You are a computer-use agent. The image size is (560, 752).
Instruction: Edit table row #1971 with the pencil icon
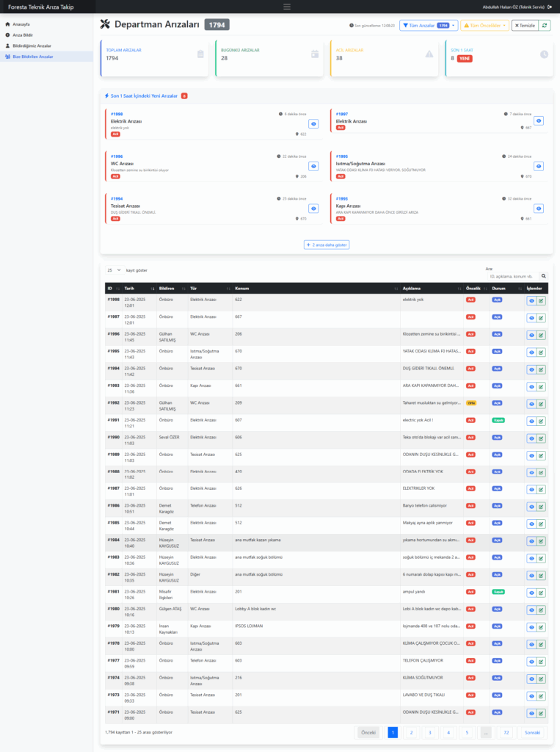542,714
